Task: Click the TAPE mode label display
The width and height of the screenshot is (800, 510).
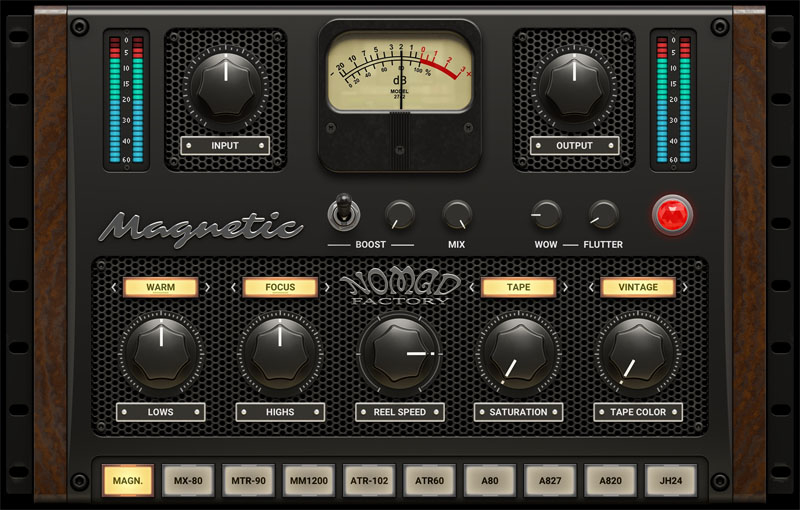Action: [x=518, y=288]
